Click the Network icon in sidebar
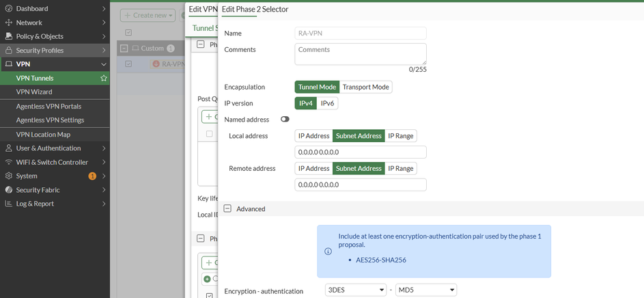 (x=9, y=23)
